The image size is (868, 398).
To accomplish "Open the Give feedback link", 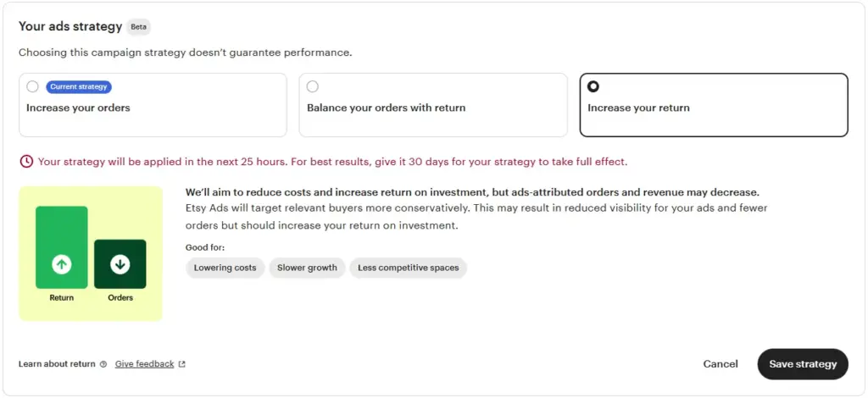I will (144, 364).
